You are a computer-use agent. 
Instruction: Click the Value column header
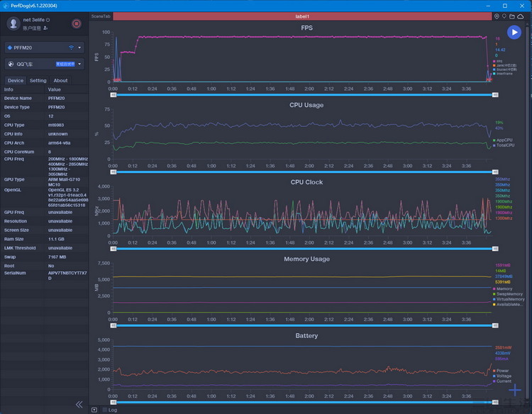[x=55, y=89]
